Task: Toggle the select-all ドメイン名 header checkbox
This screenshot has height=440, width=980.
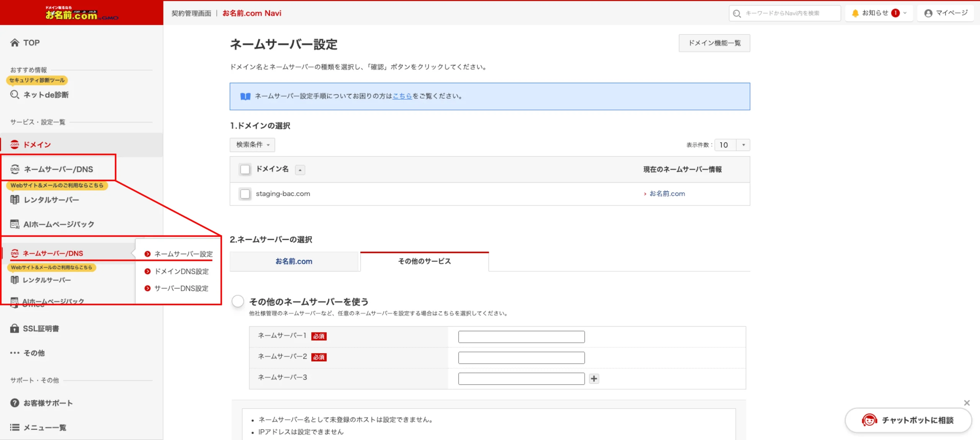Action: tap(245, 169)
